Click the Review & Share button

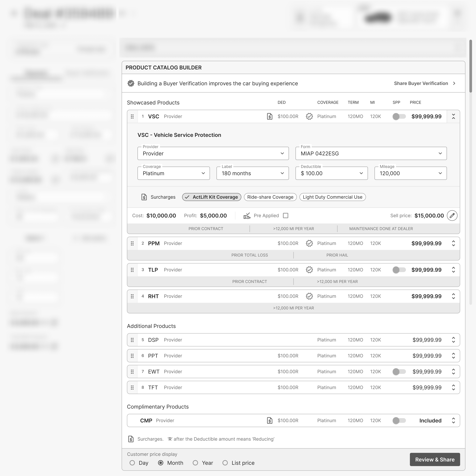(x=435, y=459)
